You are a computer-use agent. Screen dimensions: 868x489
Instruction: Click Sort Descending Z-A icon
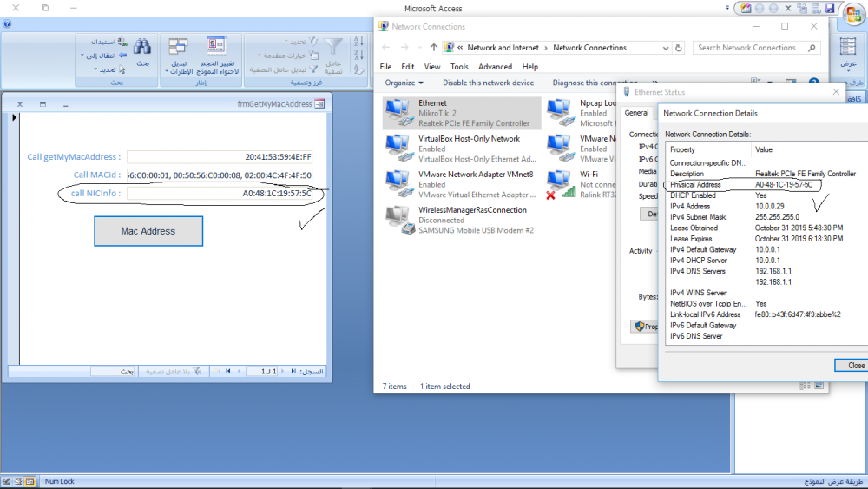(x=358, y=55)
